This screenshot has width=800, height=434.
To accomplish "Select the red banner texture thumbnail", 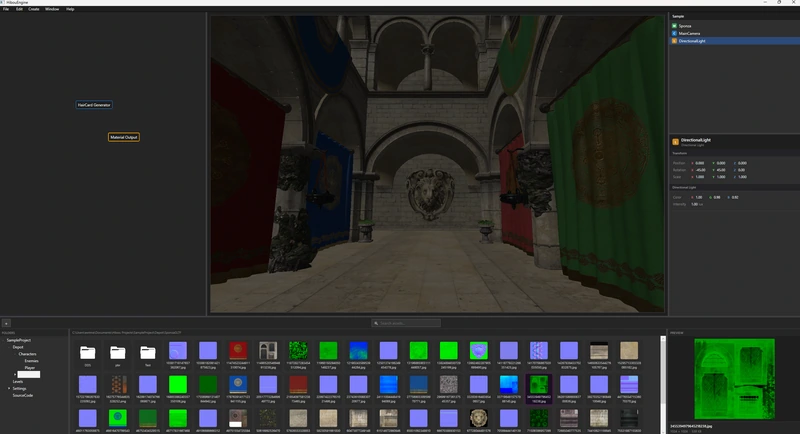I will pyautogui.click(x=238, y=351).
